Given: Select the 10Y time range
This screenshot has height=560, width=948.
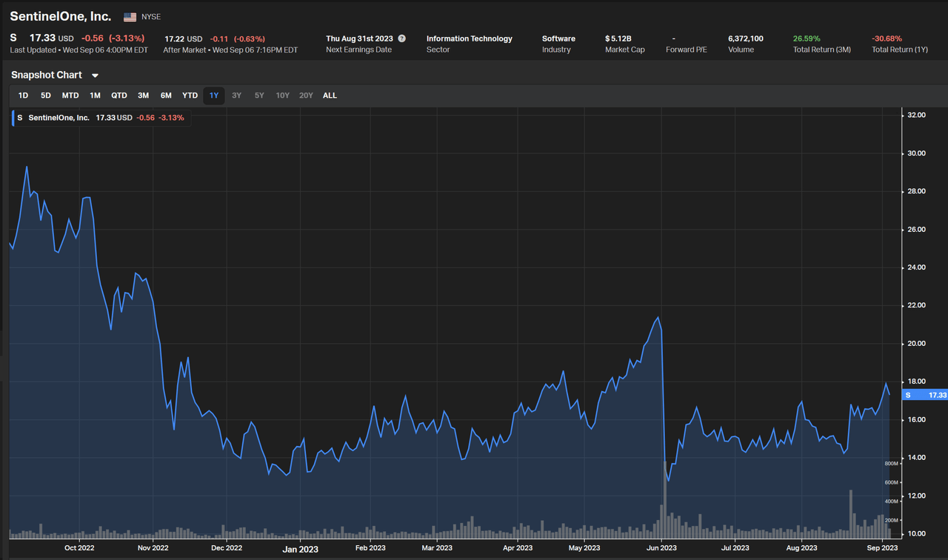Looking at the screenshot, I should (282, 96).
